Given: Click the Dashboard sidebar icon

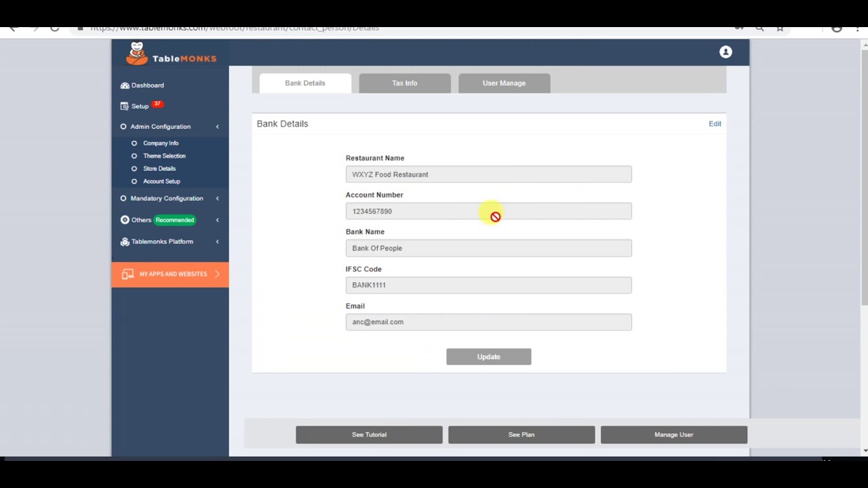Looking at the screenshot, I should click(125, 85).
